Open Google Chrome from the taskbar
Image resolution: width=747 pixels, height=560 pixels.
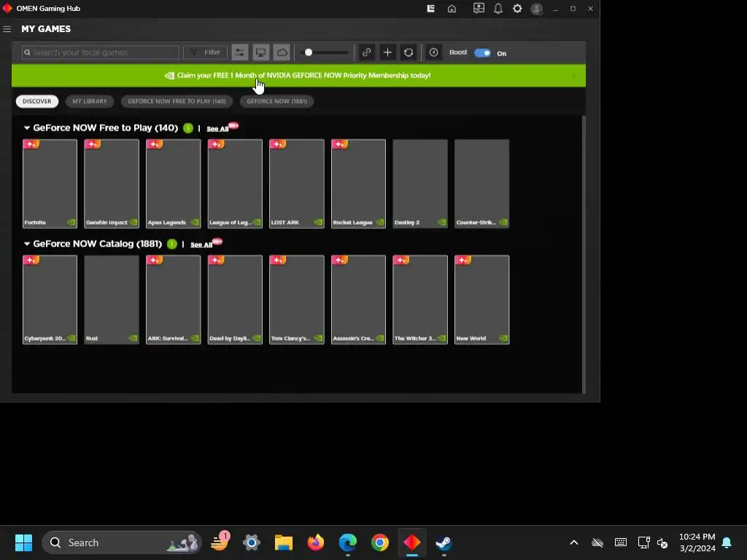pyautogui.click(x=379, y=542)
